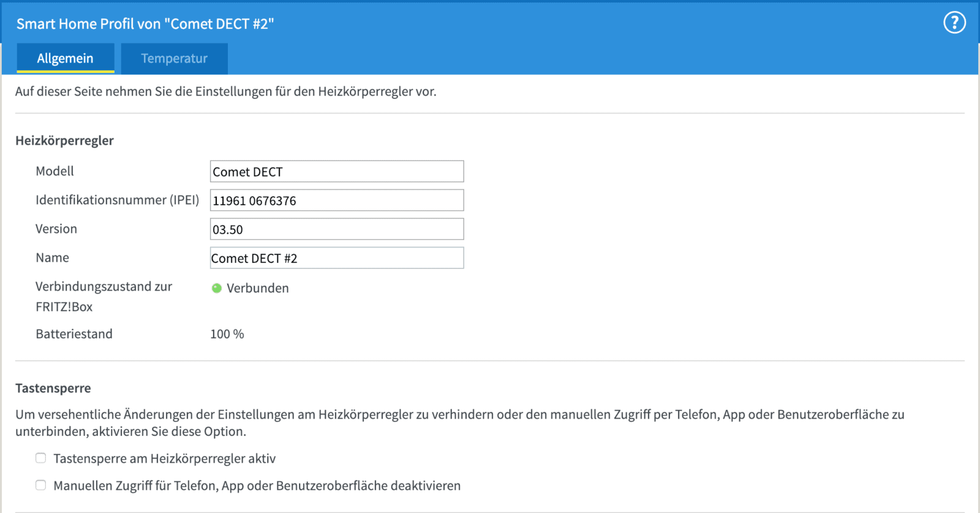Image resolution: width=980 pixels, height=513 pixels.
Task: Edit the Name field containing Comet DECT #2
Action: pyautogui.click(x=336, y=258)
